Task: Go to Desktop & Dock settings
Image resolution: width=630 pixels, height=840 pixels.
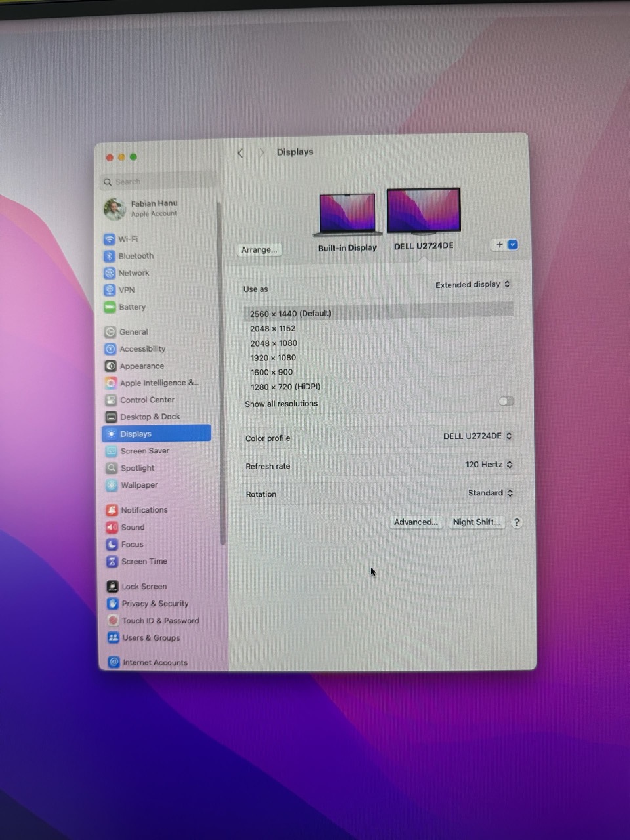Action: pyautogui.click(x=150, y=417)
